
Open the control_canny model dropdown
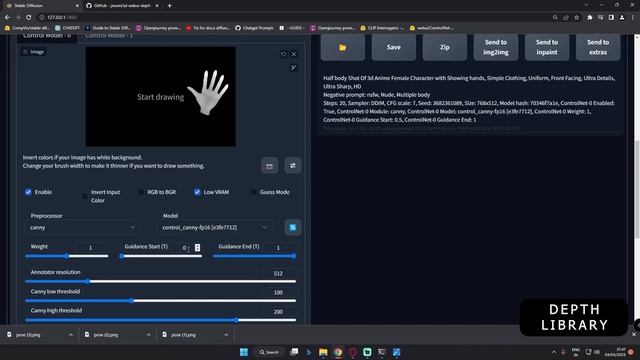click(215, 227)
